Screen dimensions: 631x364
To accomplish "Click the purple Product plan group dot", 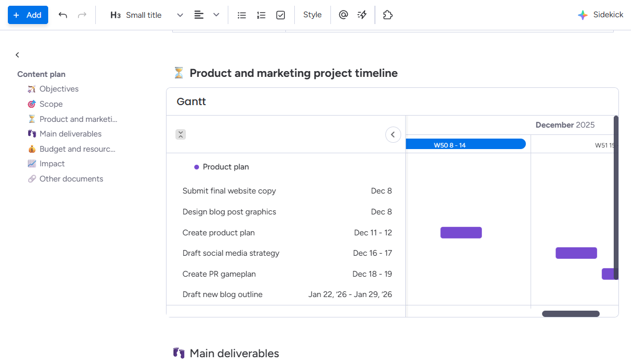I will tap(197, 167).
